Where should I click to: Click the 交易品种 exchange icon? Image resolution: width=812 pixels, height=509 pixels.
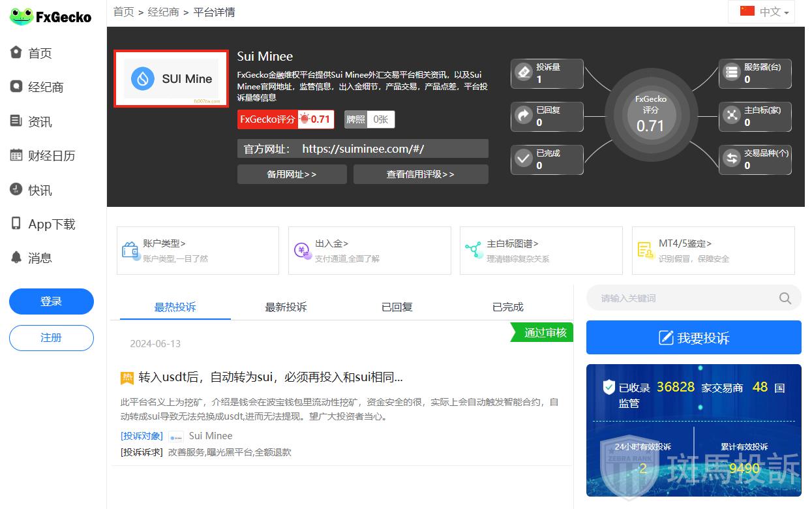tap(732, 159)
